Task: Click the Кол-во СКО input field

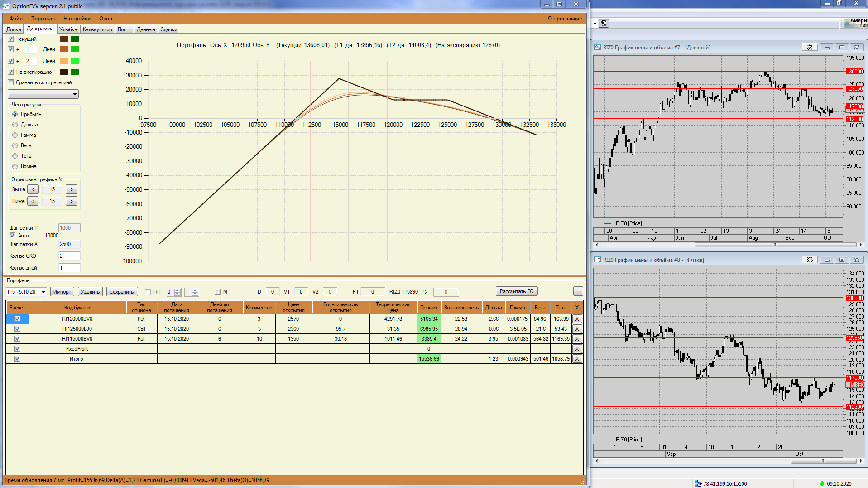Action: coord(69,256)
